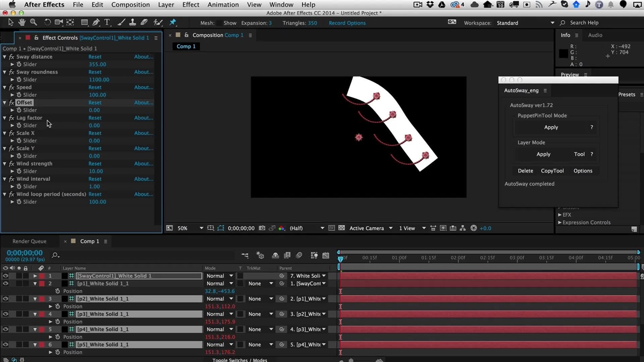Click the snapshot camera icon in viewer

coord(262,228)
